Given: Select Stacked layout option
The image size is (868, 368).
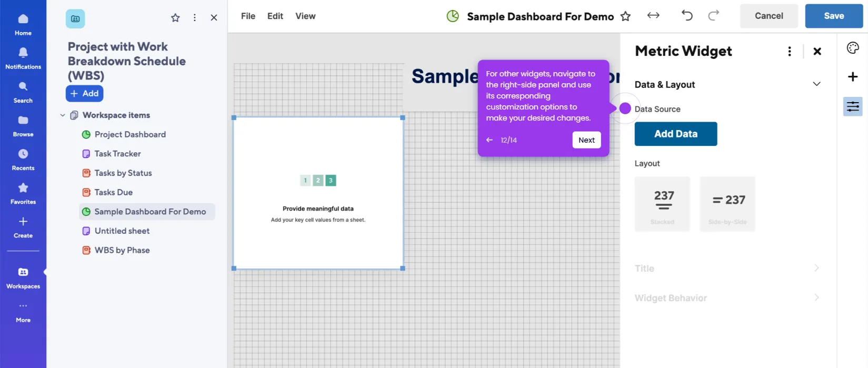Looking at the screenshot, I should tap(662, 204).
